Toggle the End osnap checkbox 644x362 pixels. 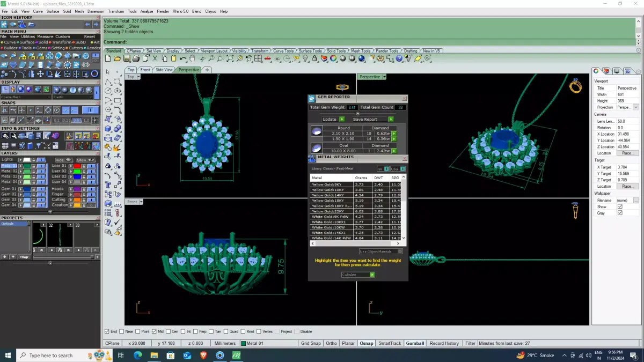pyautogui.click(x=107, y=331)
